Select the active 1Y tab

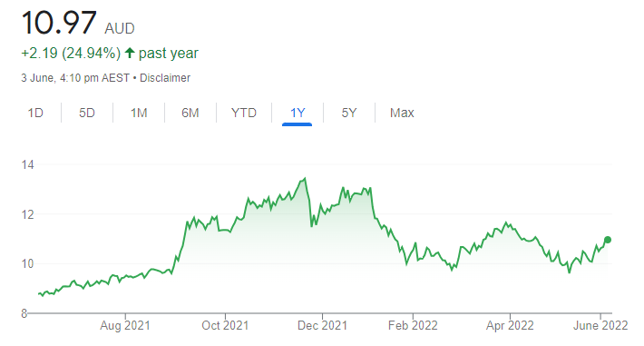[298, 113]
